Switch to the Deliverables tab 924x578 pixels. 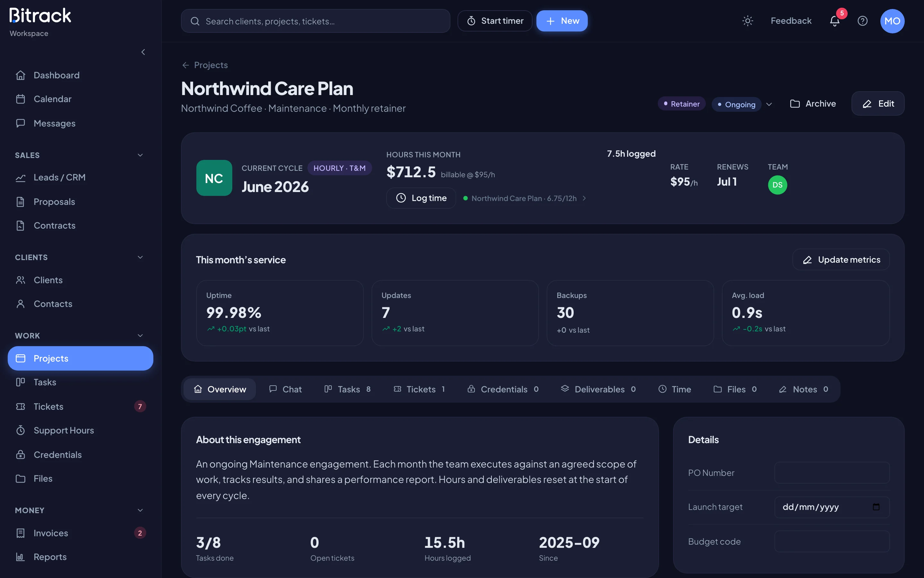click(x=598, y=389)
